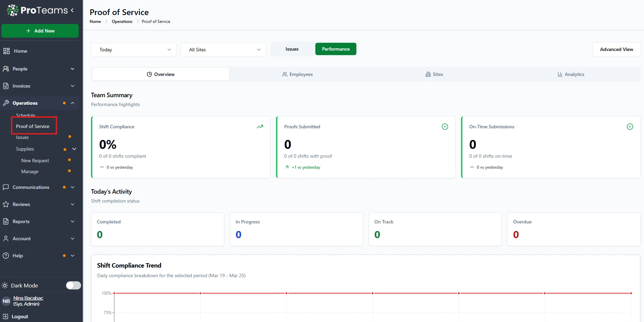
Task: Click the NB user avatar
Action: click(x=6, y=301)
